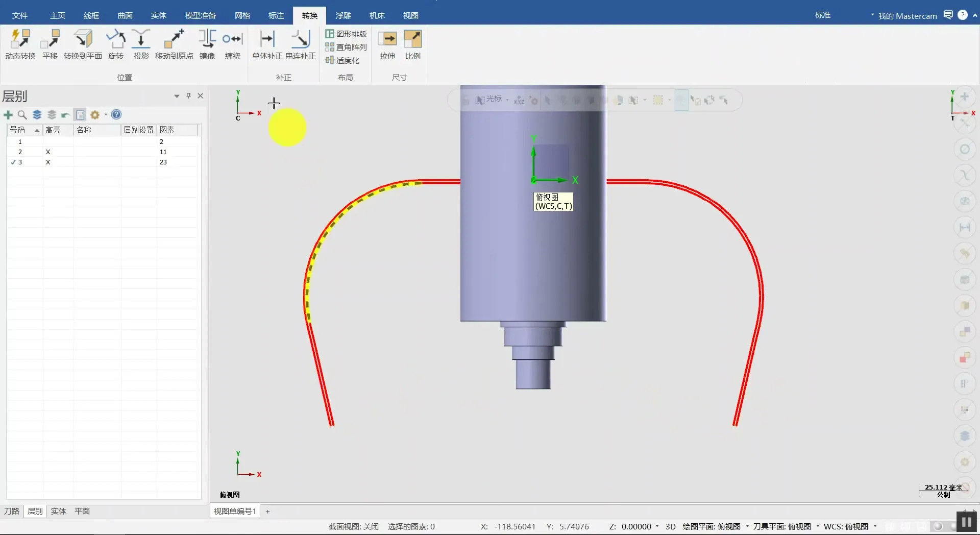Screen dimensions: 980x535
Task: Open levels panel help icon
Action: pos(116,115)
